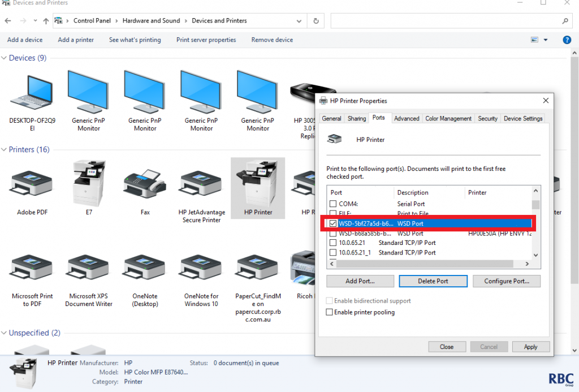Check the COM4 serial port checkbox
This screenshot has width=579, height=392.
click(333, 204)
